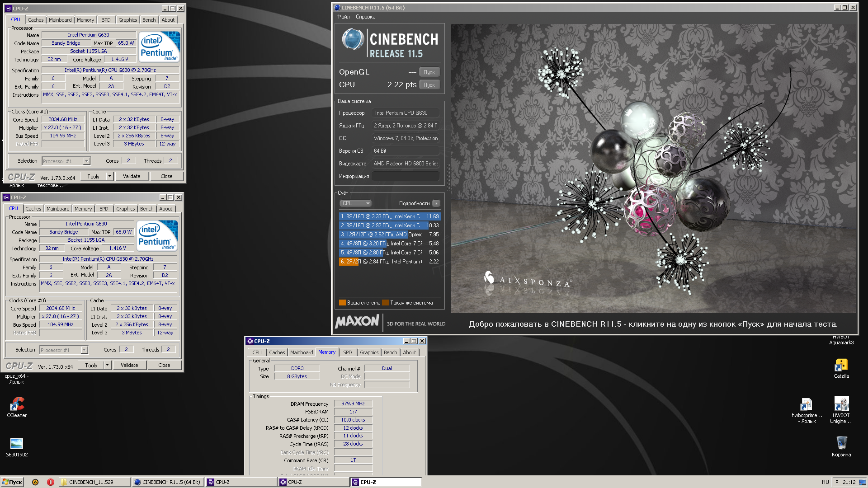The width and height of the screenshot is (868, 488).
Task: Click the Intel Pentium logo in top CPU-Z window
Action: [159, 47]
